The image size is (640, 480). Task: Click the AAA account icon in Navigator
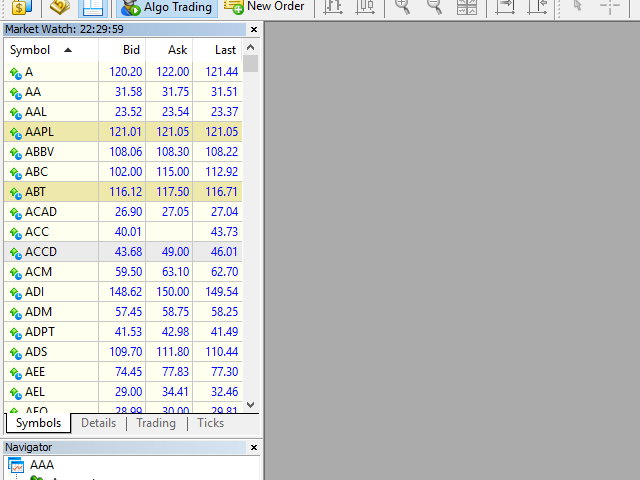pyautogui.click(x=16, y=465)
